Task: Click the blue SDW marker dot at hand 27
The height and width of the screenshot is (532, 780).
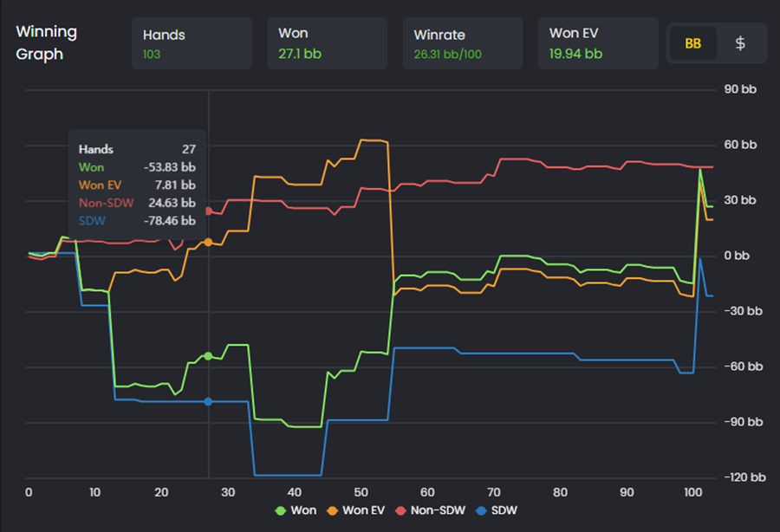Action: point(208,401)
